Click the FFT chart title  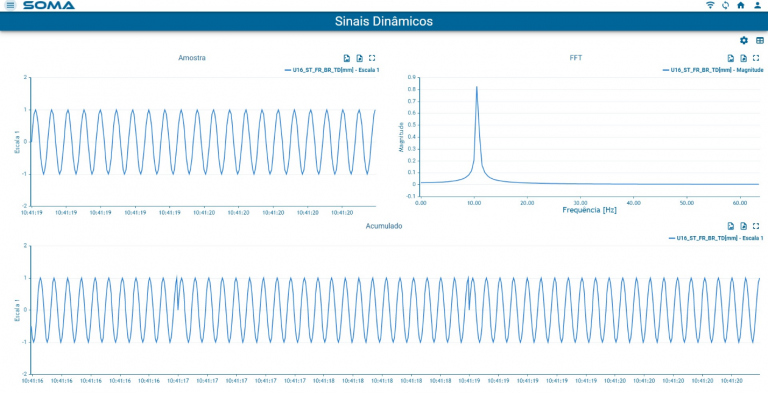(x=576, y=58)
